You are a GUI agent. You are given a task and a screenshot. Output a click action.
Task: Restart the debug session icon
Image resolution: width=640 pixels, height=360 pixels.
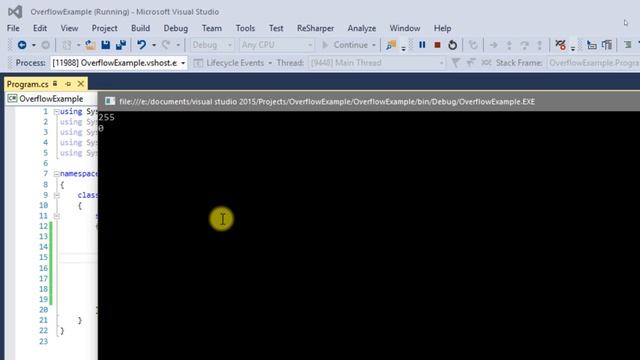point(452,45)
